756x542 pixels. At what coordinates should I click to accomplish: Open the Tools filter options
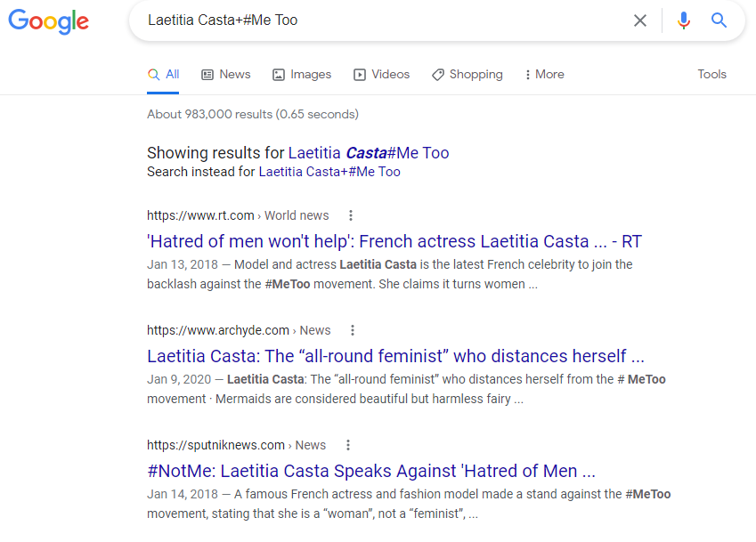(x=711, y=74)
